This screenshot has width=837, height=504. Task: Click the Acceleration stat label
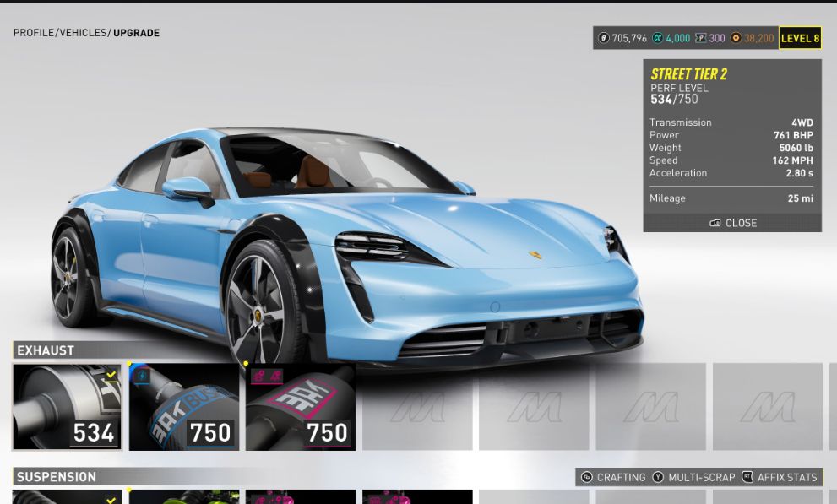tap(678, 173)
